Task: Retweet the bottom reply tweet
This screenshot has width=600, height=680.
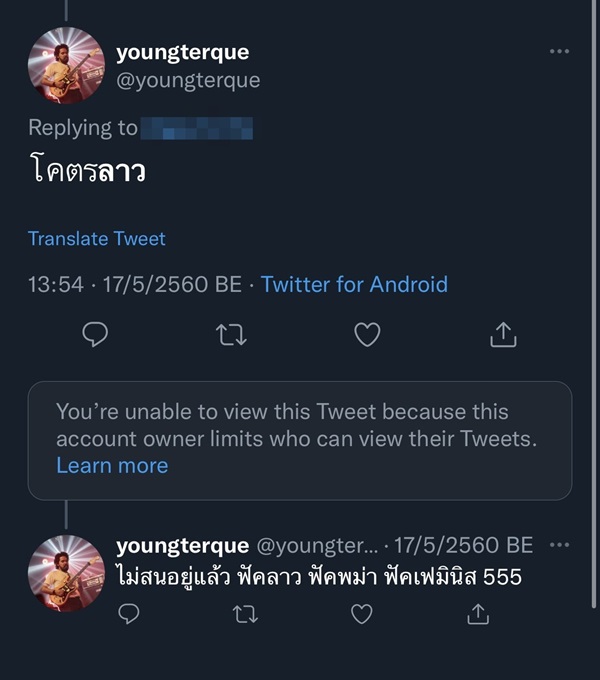Action: click(243, 614)
